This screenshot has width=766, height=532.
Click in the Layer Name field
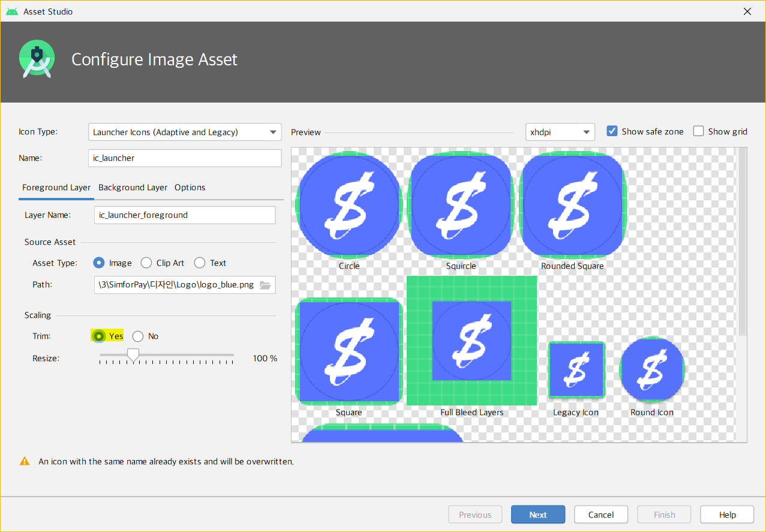click(185, 215)
